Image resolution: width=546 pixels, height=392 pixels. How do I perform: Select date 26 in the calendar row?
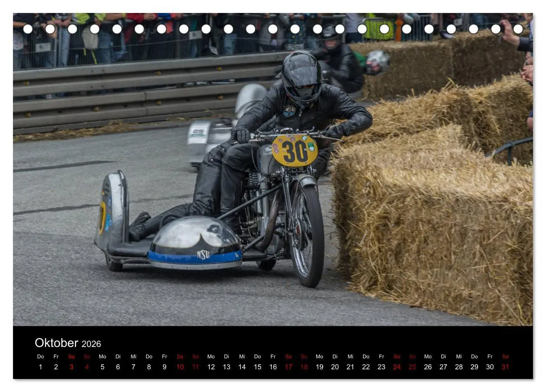coord(428,367)
